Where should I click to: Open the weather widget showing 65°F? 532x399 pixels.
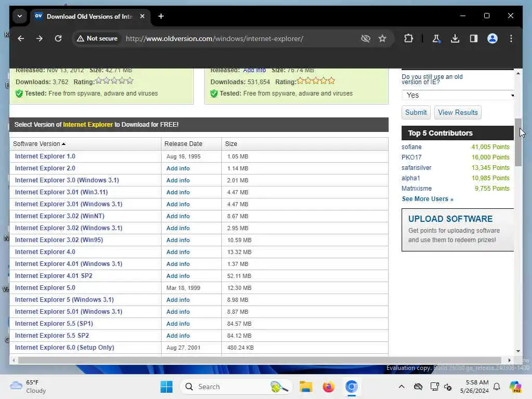point(28,387)
